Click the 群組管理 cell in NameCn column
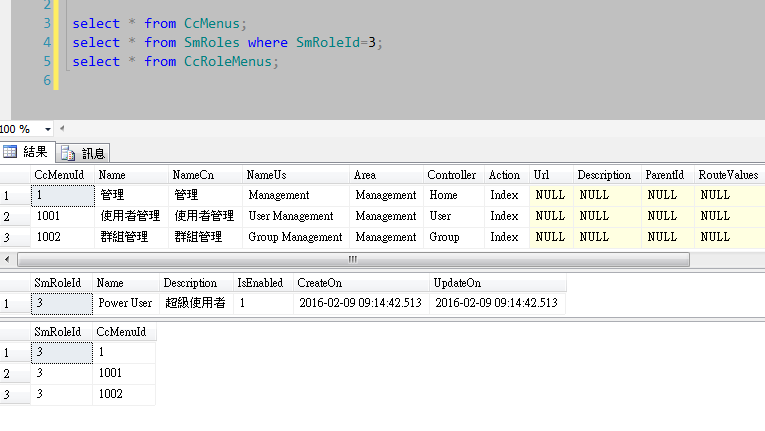Screen dimensions: 765x431 (x=205, y=237)
